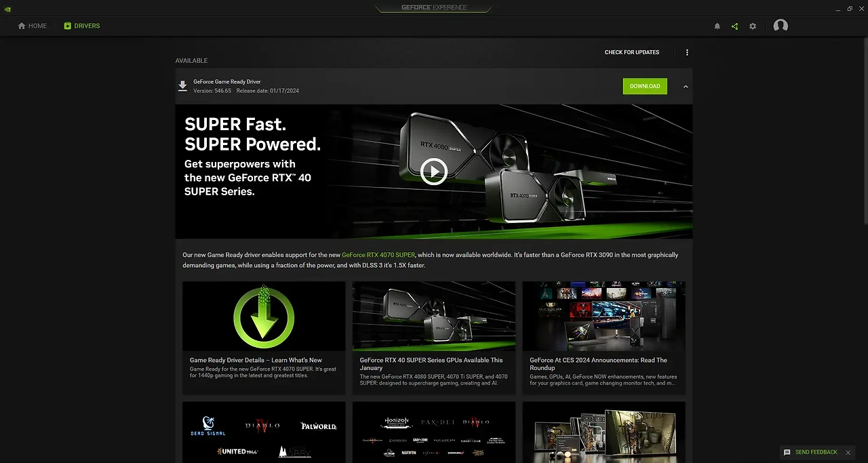Open GeForce RTX 40 SUPER Series GPUs article title
Image resolution: width=868 pixels, height=463 pixels.
click(x=431, y=364)
